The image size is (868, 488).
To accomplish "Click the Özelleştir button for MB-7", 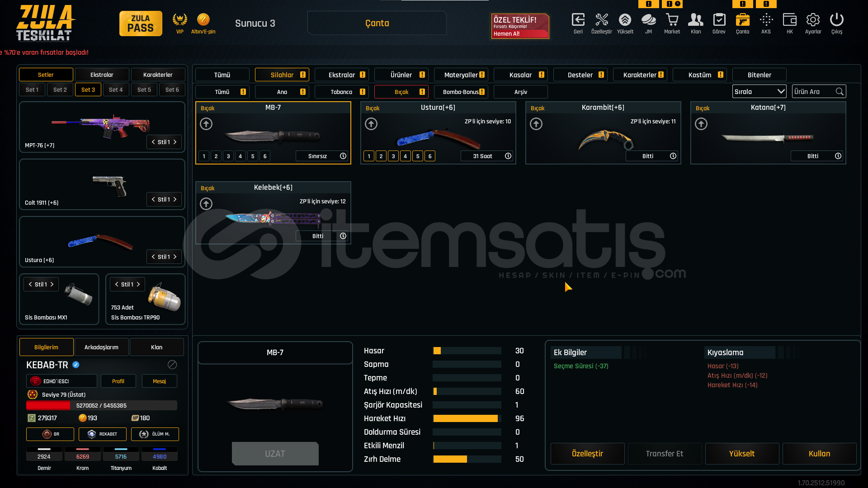I will coord(587,454).
